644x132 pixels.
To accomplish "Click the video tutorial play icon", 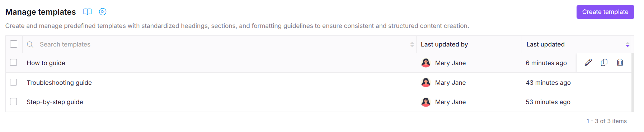I will tap(103, 12).
